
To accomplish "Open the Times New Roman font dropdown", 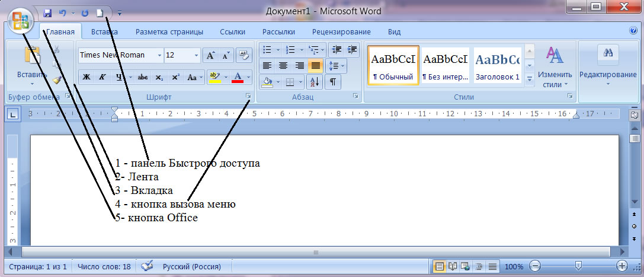I will click(x=159, y=55).
